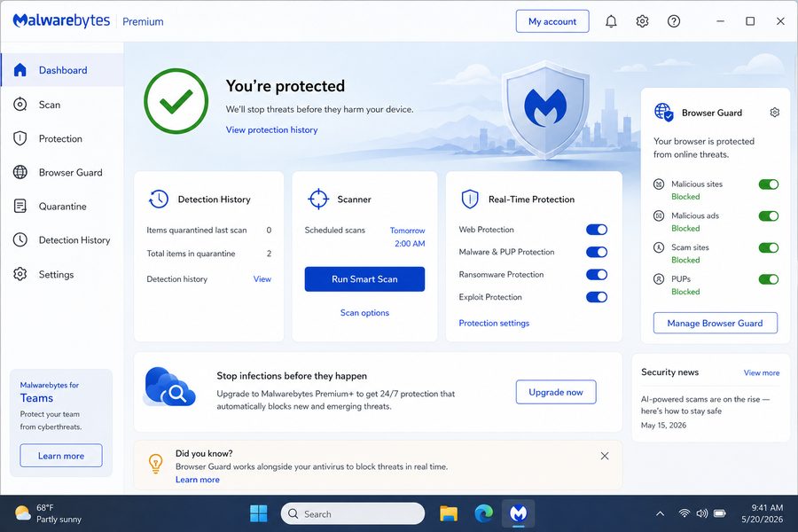Screen dimensions: 798x532
Task: Click Manage Browser Guard button
Action: click(715, 323)
